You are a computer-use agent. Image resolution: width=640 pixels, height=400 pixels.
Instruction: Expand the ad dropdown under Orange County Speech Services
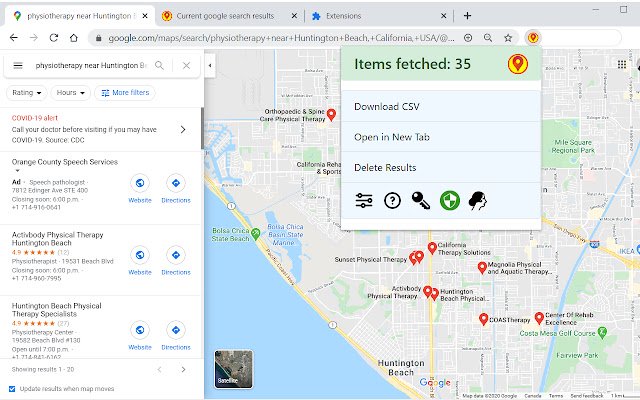[17, 171]
